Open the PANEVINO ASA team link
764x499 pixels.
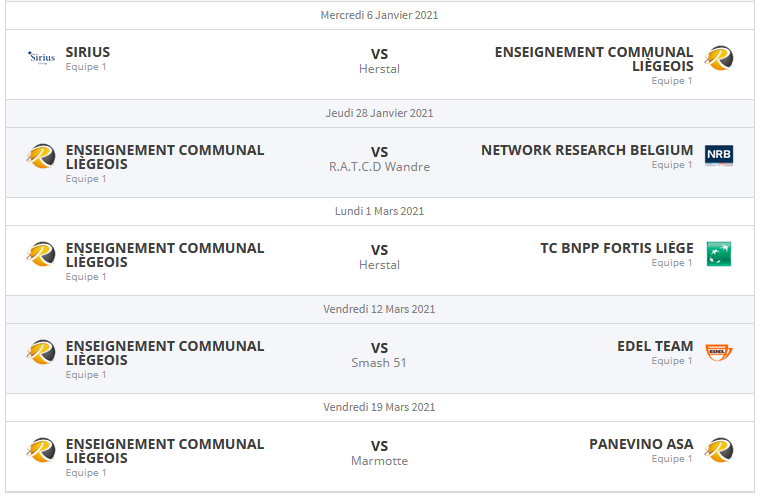pyautogui.click(x=641, y=444)
